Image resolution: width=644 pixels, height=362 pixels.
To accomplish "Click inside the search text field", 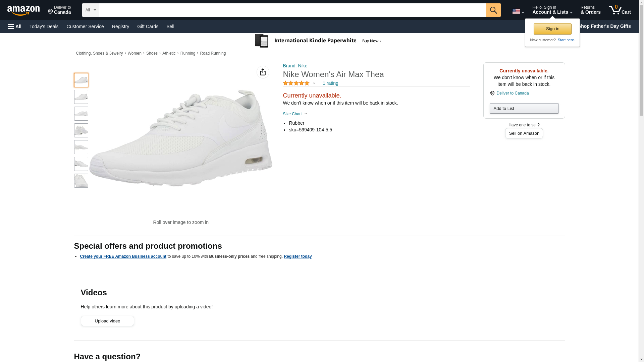I will 292,10.
